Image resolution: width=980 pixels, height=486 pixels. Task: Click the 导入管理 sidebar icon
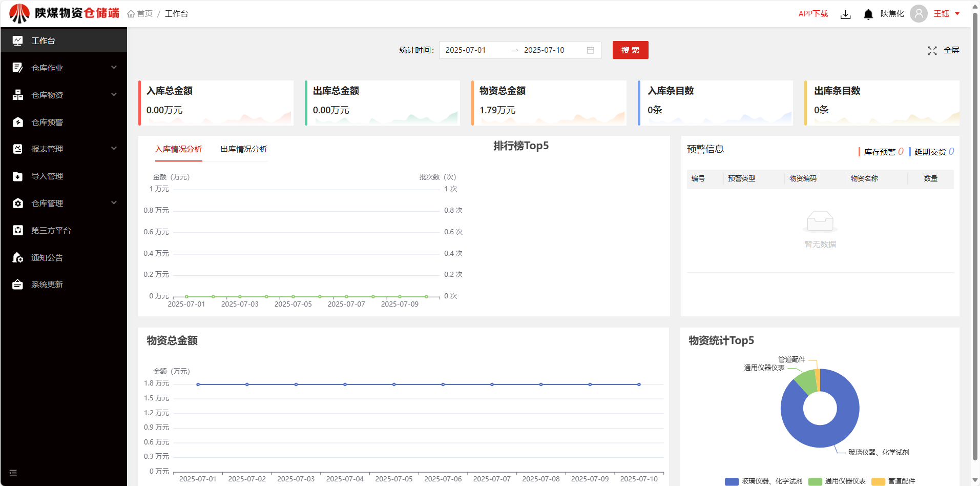click(x=17, y=176)
